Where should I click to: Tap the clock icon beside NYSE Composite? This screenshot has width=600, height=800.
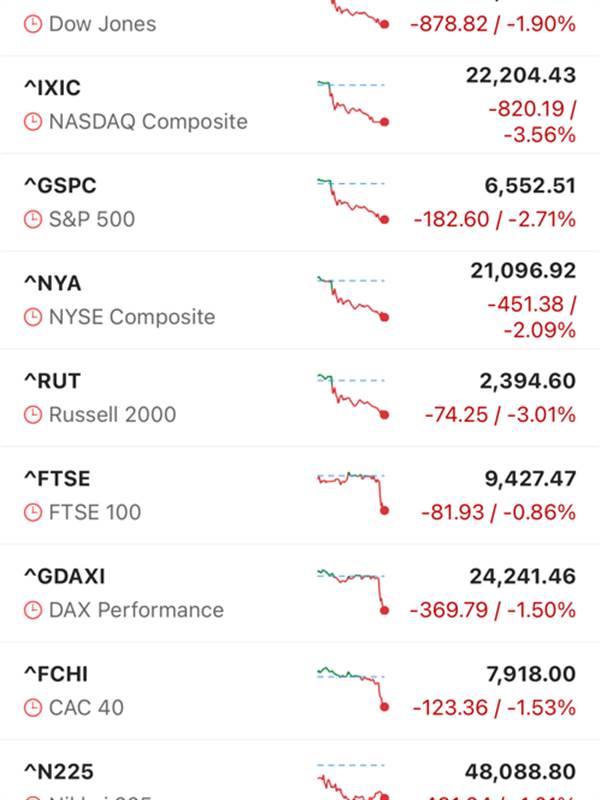pyautogui.click(x=34, y=317)
